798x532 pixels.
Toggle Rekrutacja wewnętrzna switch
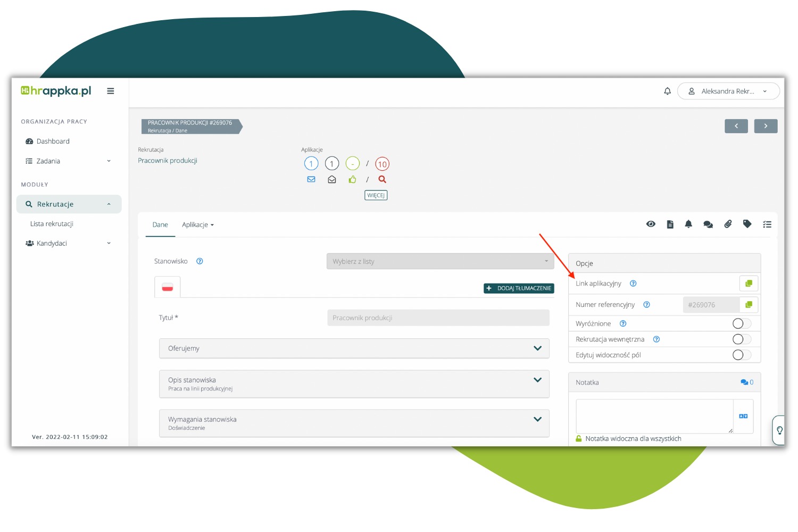pyautogui.click(x=741, y=339)
